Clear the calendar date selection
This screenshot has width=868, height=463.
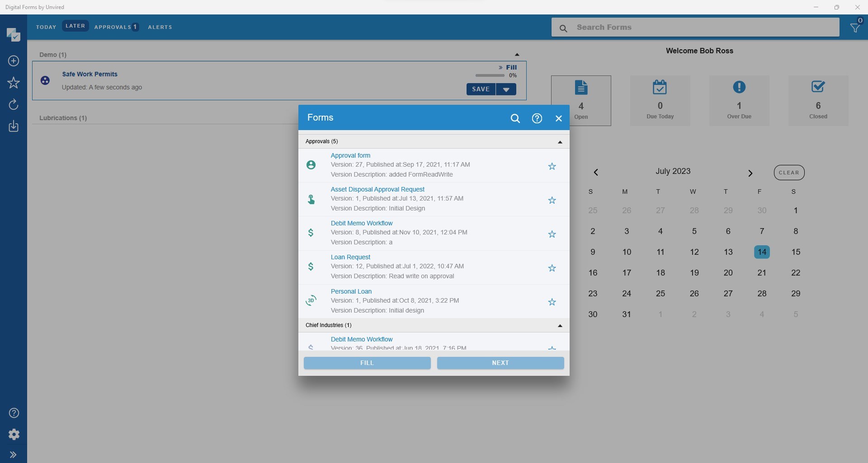pos(789,173)
